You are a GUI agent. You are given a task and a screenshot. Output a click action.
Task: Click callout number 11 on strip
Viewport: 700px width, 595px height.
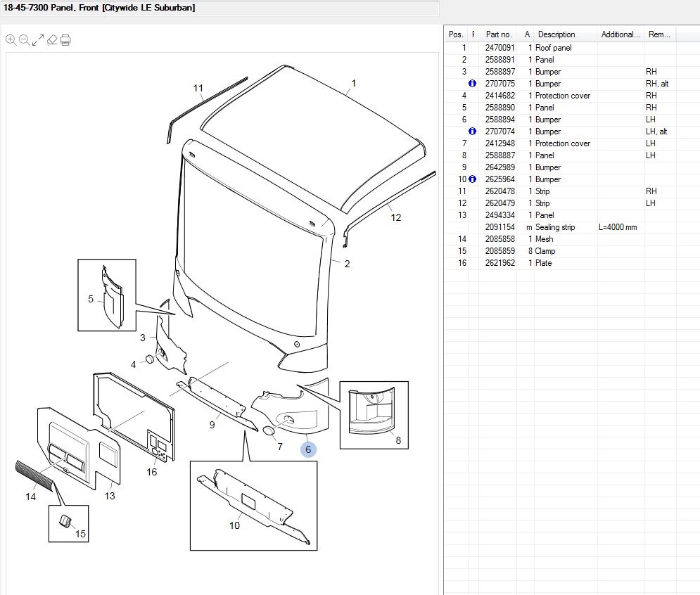198,89
